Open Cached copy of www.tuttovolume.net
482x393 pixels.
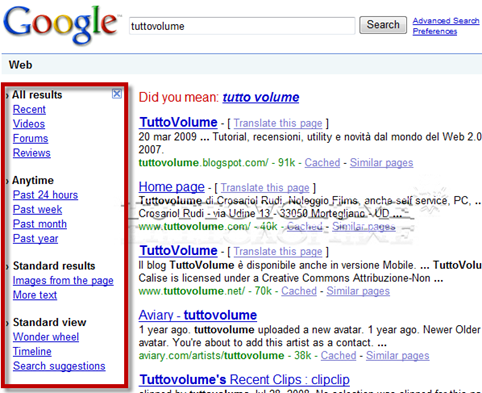pyautogui.click(x=299, y=291)
